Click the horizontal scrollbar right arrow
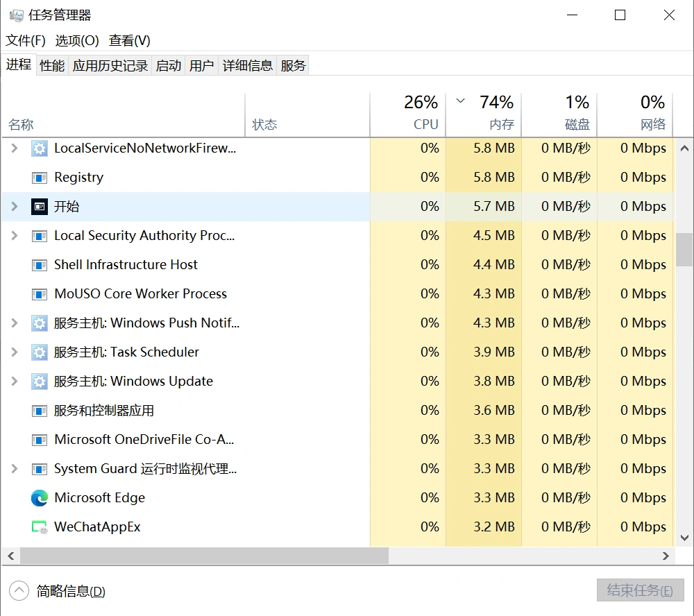Image resolution: width=694 pixels, height=616 pixels. 666,556
